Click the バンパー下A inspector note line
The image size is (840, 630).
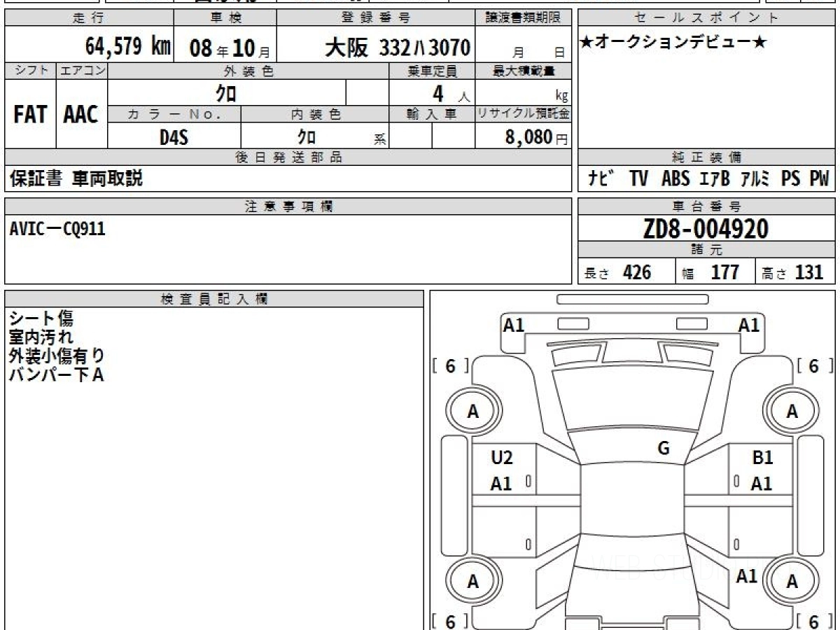56,375
